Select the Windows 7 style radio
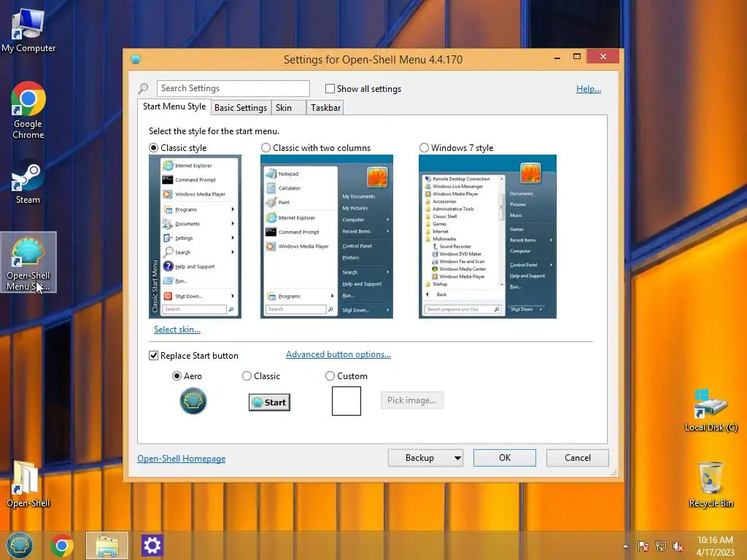 click(x=424, y=148)
